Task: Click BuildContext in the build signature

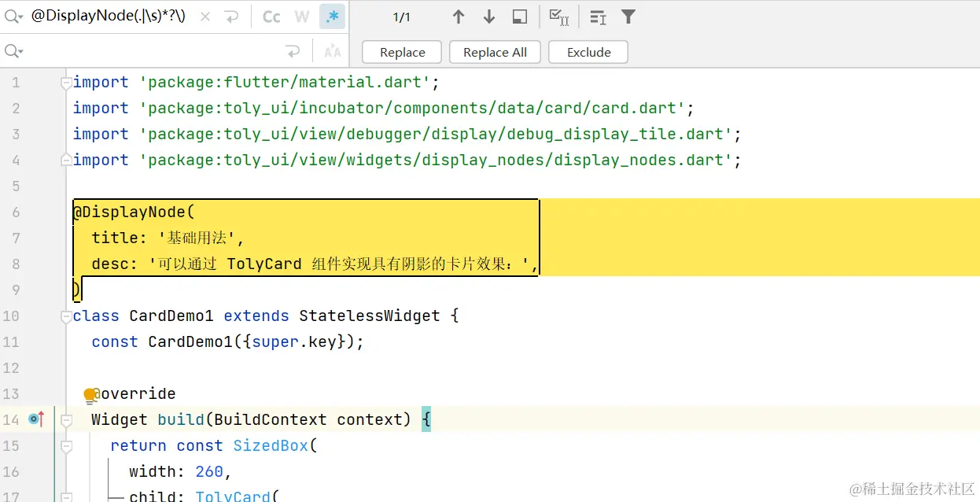Action: pyautogui.click(x=271, y=420)
